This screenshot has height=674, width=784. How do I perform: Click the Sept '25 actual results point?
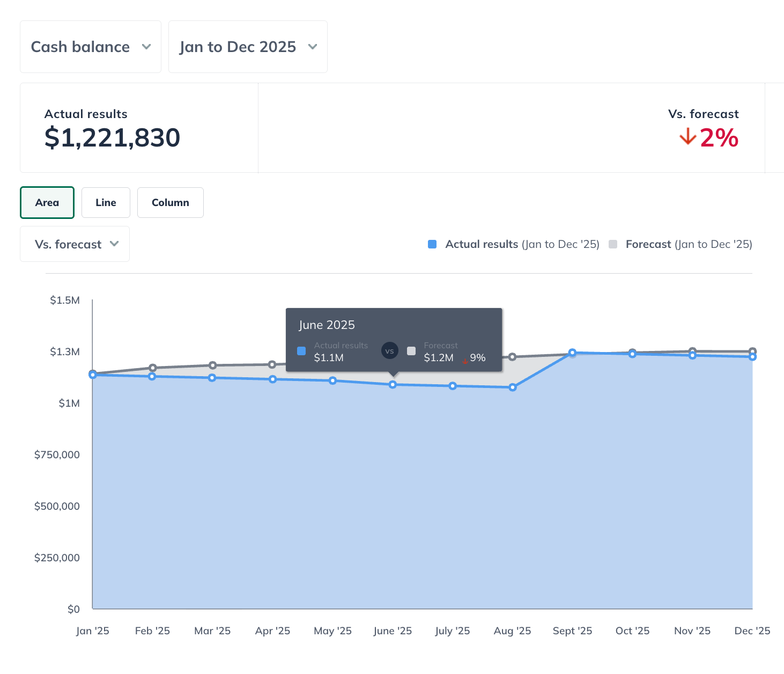pos(572,353)
